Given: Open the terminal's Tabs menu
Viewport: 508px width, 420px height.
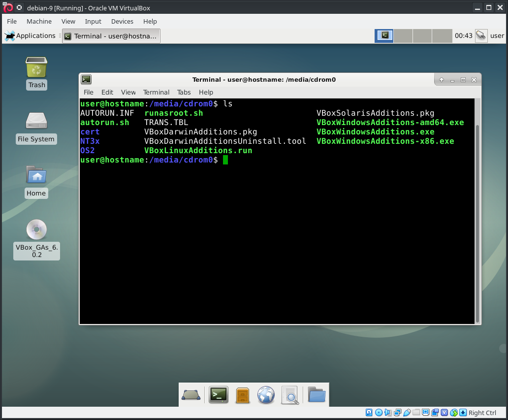Looking at the screenshot, I should pyautogui.click(x=184, y=92).
